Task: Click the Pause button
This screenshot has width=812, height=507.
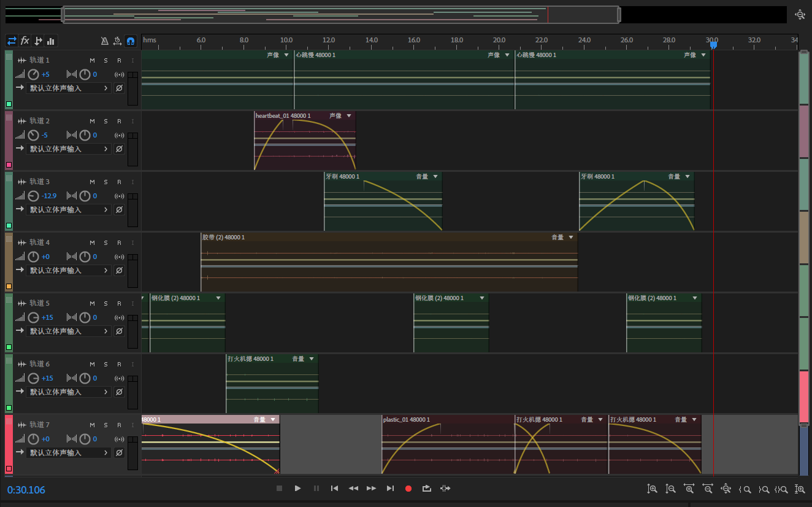Action: coord(316,489)
